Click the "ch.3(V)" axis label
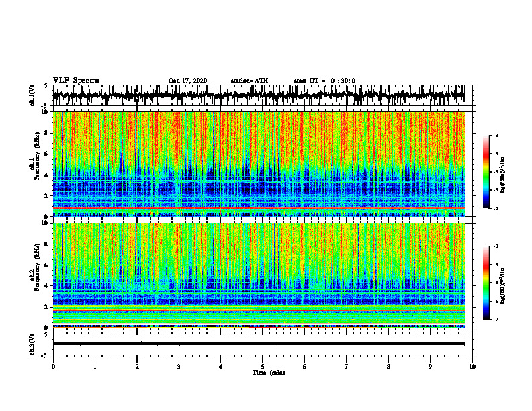The width and height of the screenshot is (532, 411). (32, 345)
